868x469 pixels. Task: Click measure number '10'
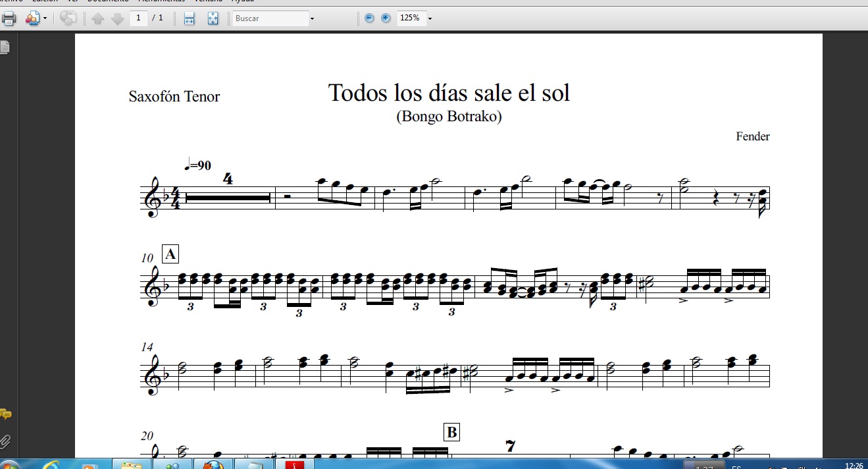point(147,258)
